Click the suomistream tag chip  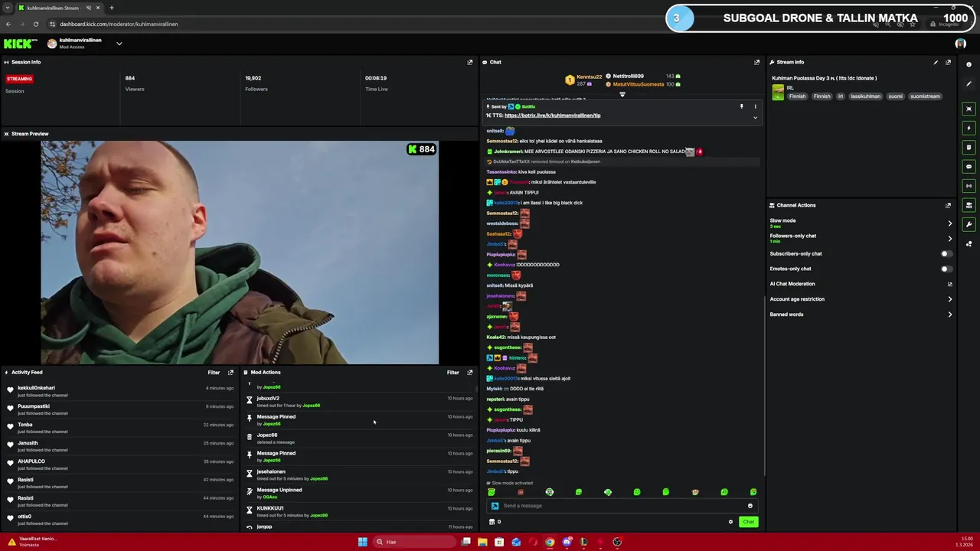tap(925, 96)
